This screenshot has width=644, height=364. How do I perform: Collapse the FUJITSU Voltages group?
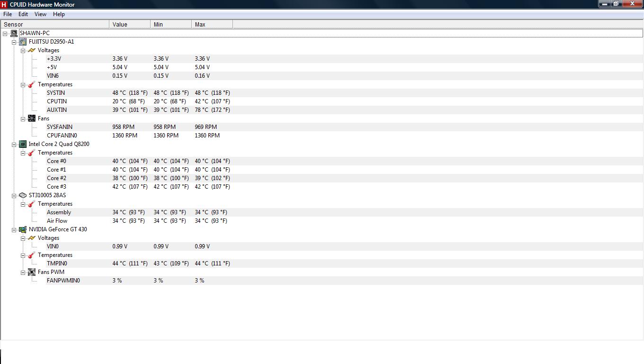click(x=23, y=51)
